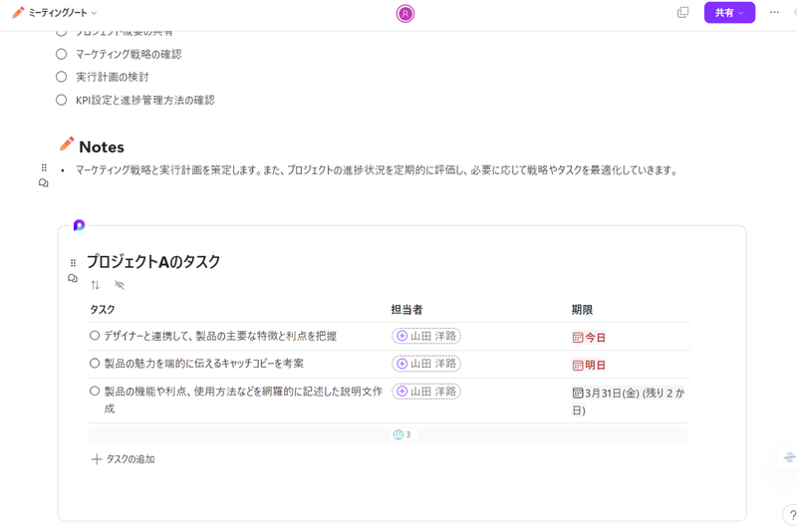Click the 製品の魅力を端的に伝える task text
Image resolution: width=797 pixels, height=532 pixels.
[204, 364]
